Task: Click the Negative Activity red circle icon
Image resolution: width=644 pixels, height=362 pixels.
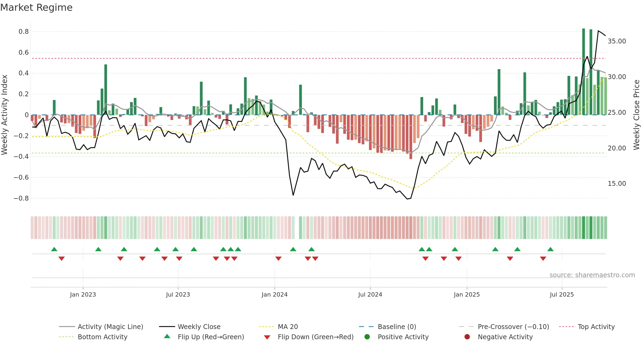Action: coord(467,337)
